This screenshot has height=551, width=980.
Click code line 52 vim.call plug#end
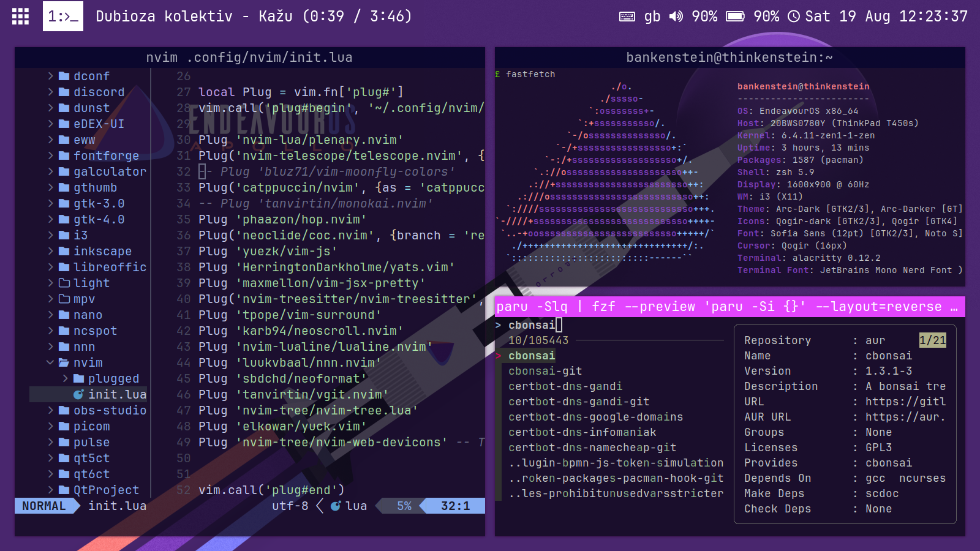271,490
